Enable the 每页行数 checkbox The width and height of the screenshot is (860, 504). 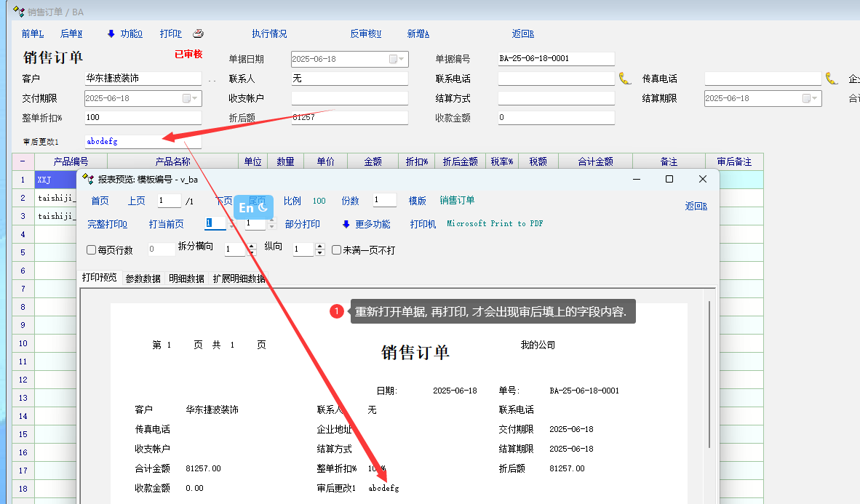pos(92,250)
